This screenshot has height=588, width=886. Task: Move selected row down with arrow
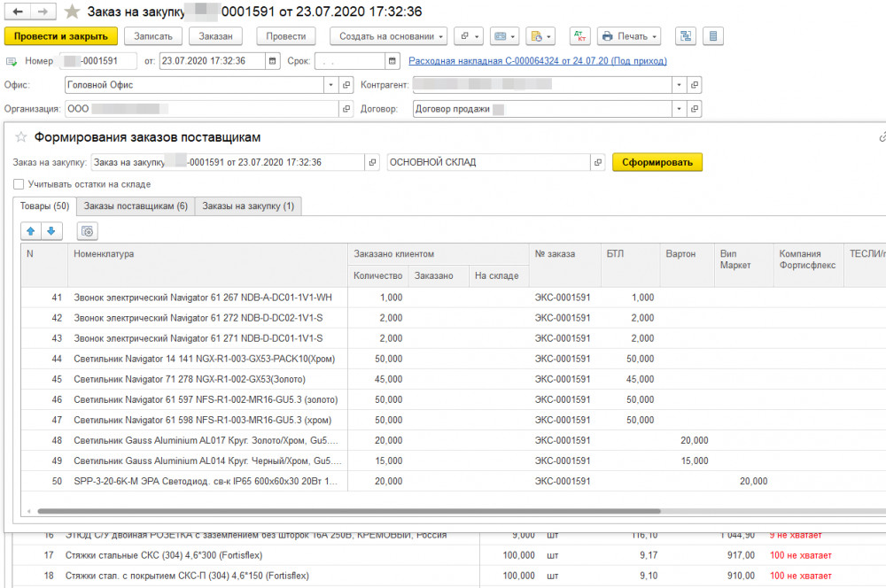51,231
